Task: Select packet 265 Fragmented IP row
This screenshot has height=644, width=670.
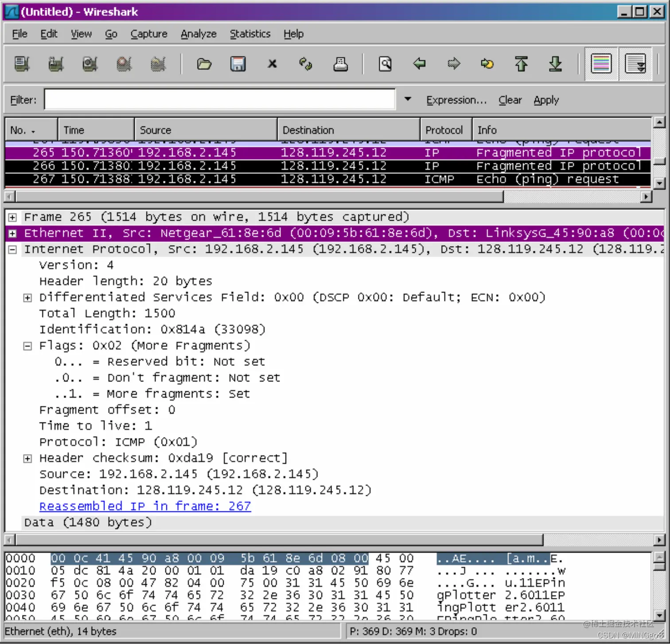Action: click(328, 153)
